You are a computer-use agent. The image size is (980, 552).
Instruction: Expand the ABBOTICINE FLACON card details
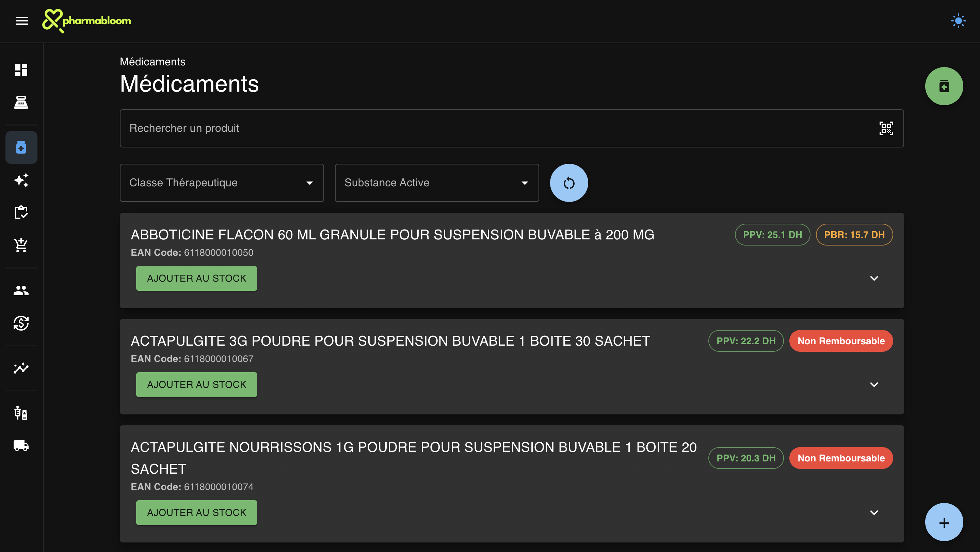click(x=874, y=278)
